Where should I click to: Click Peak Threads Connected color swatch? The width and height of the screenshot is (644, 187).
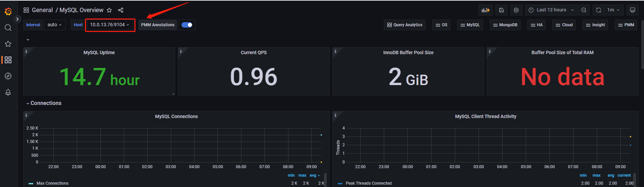pos(340,184)
